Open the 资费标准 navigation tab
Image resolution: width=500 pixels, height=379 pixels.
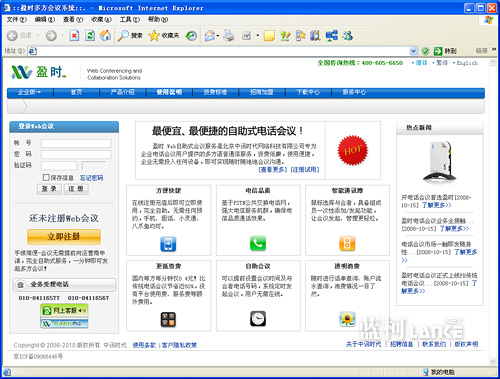(215, 92)
